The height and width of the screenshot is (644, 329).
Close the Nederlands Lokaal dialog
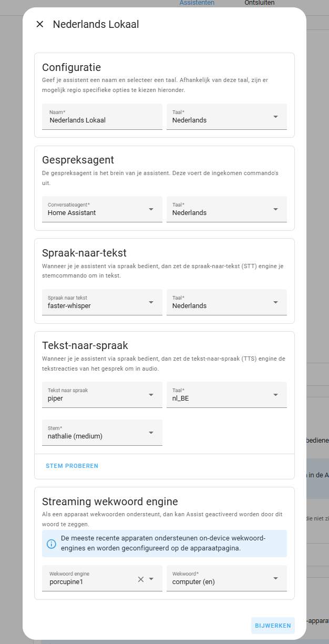click(39, 24)
